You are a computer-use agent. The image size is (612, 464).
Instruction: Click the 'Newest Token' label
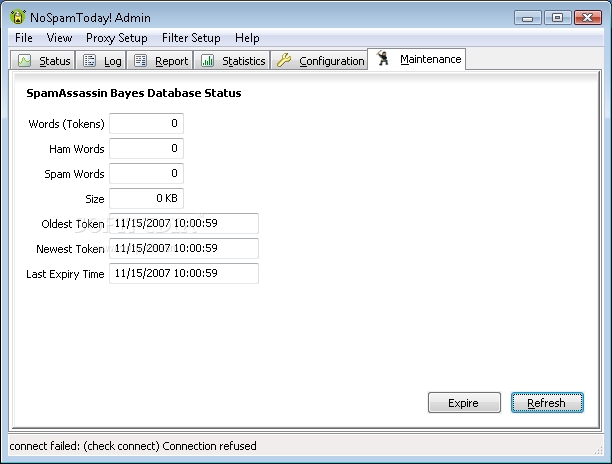pos(70,249)
